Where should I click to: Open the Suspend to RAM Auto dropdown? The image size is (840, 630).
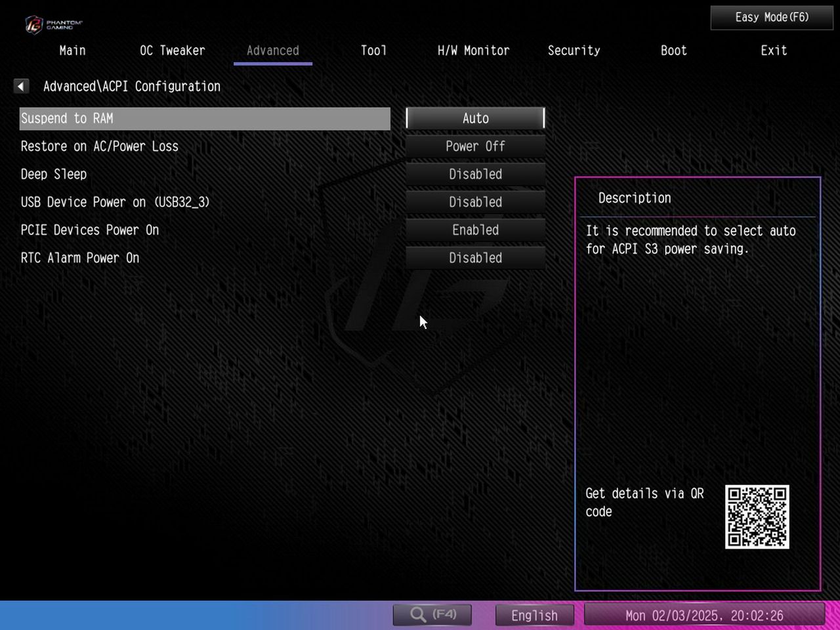tap(476, 118)
